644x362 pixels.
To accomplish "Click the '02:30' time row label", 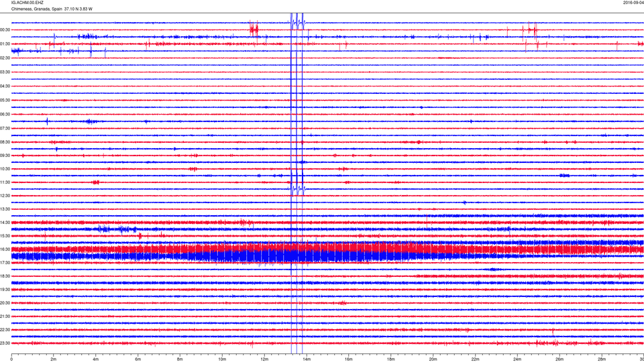I will tap(5, 58).
